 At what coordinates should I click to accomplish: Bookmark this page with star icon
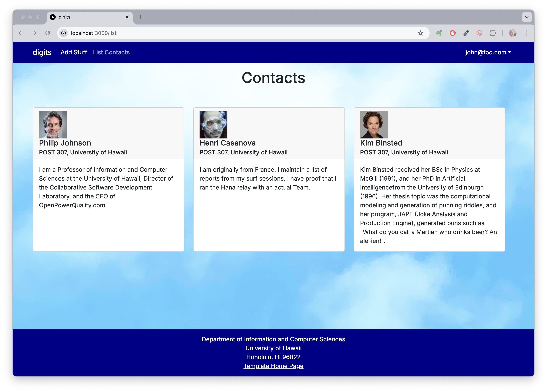[420, 33]
